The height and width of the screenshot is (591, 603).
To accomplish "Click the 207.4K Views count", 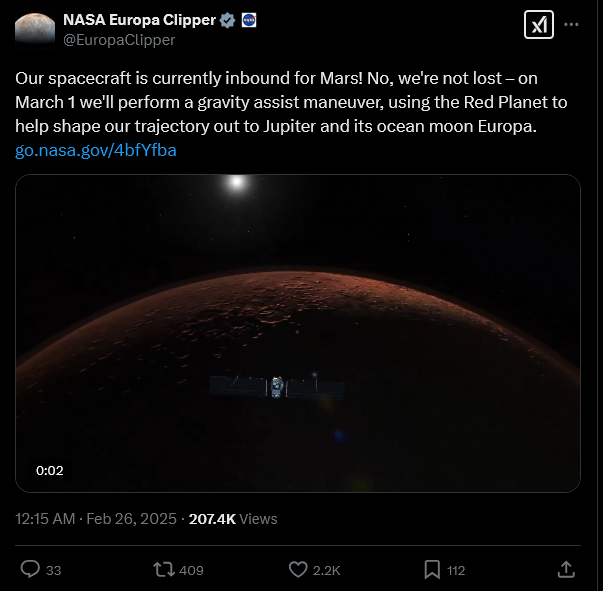I will 233,519.
